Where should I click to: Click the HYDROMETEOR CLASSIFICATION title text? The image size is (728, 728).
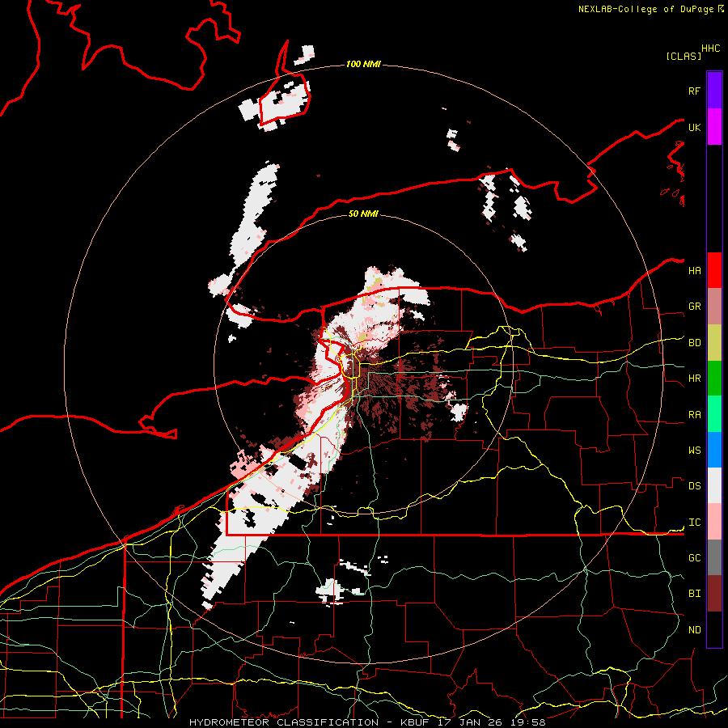284,722
